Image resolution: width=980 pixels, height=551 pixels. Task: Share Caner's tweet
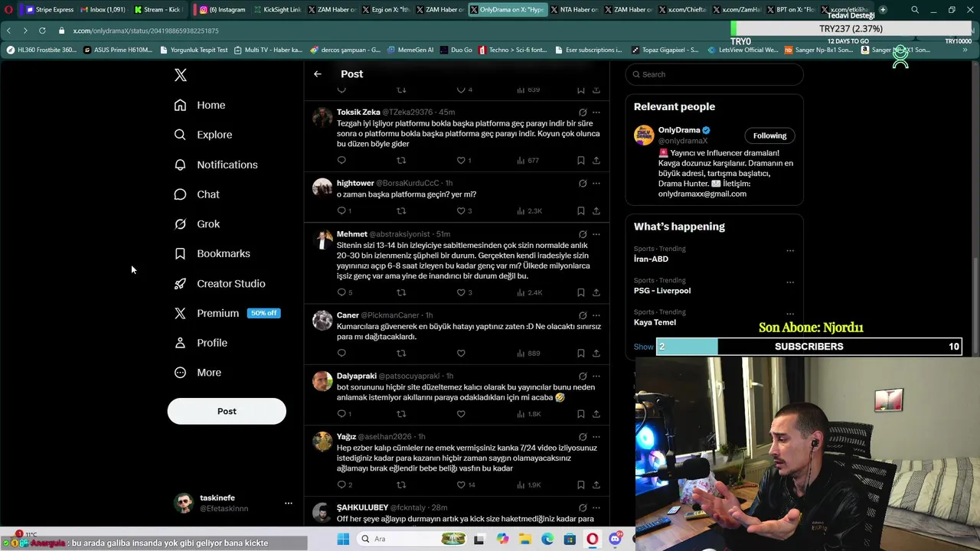tap(596, 353)
